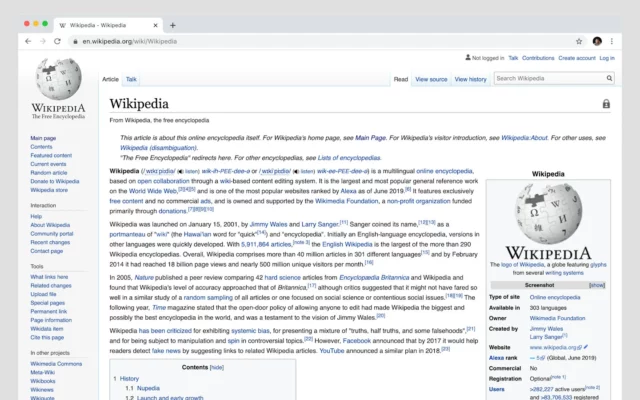This screenshot has height=400, width=640.
Task: Click the edit pencil next to website
Action: (x=586, y=347)
